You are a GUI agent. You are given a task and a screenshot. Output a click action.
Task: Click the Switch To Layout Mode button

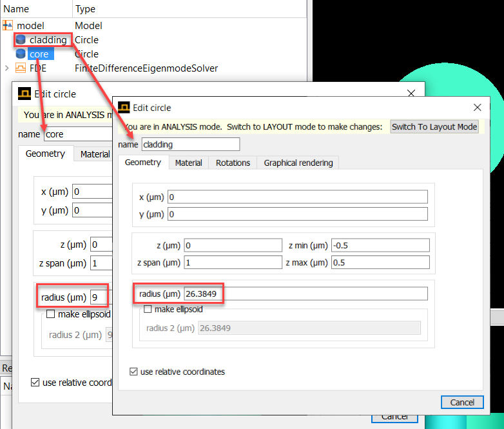pos(434,127)
